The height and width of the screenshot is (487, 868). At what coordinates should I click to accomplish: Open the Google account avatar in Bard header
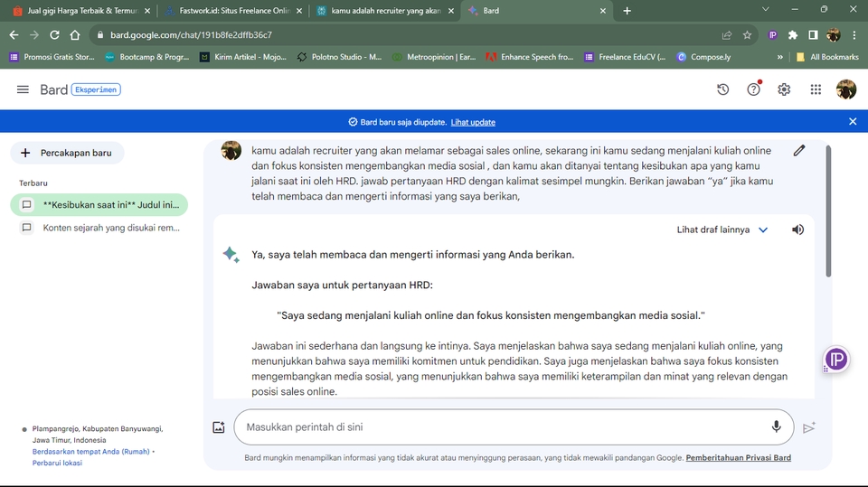pos(846,89)
